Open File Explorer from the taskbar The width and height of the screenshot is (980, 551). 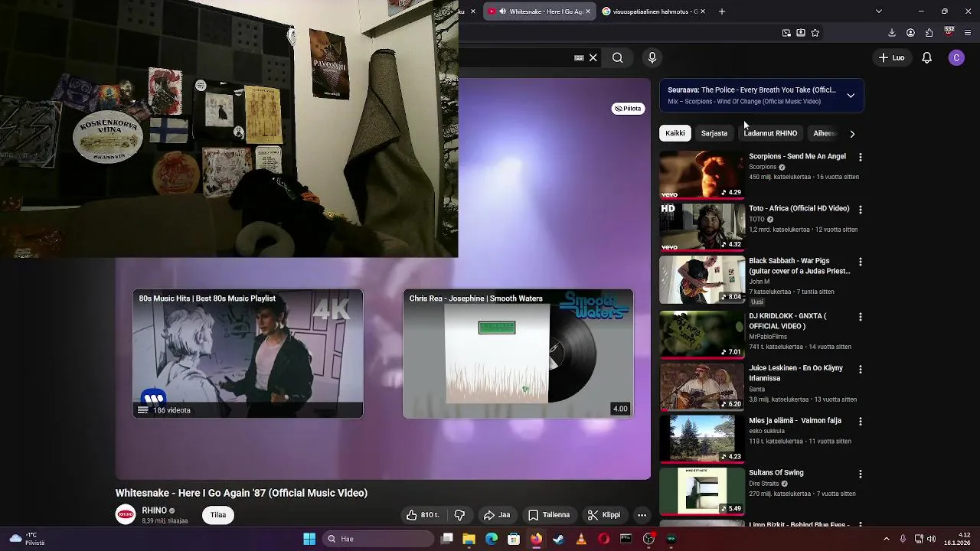(469, 539)
